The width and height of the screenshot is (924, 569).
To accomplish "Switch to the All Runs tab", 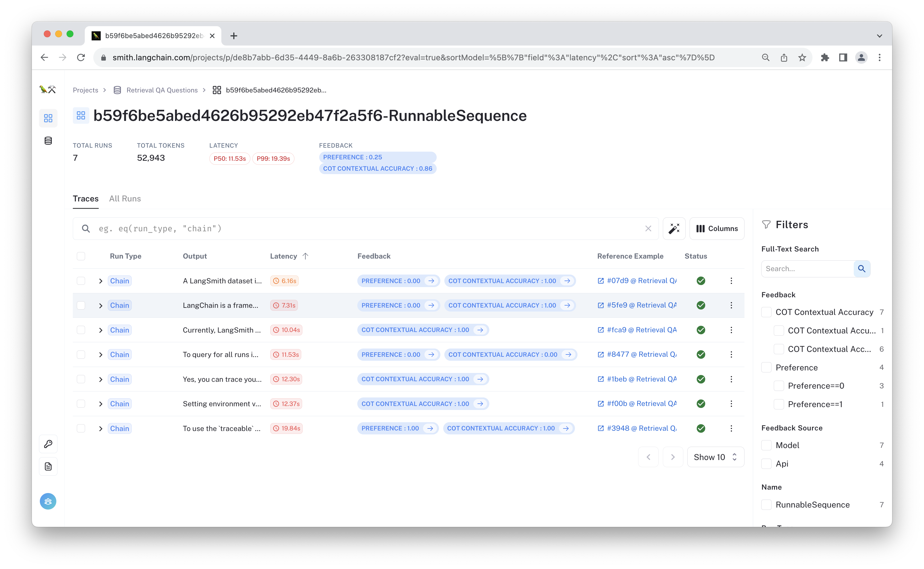I will (x=125, y=199).
